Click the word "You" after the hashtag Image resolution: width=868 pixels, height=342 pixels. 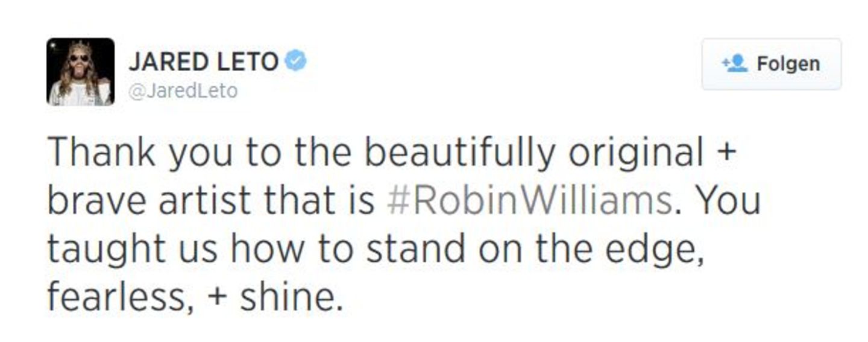pyautogui.click(x=728, y=201)
